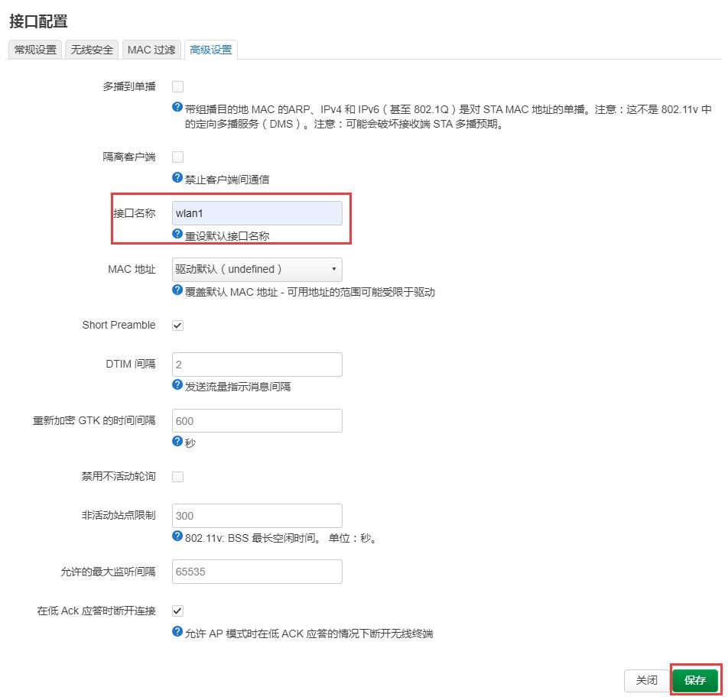Click the 在低 Ack 应答时断开连接 label

point(96,611)
